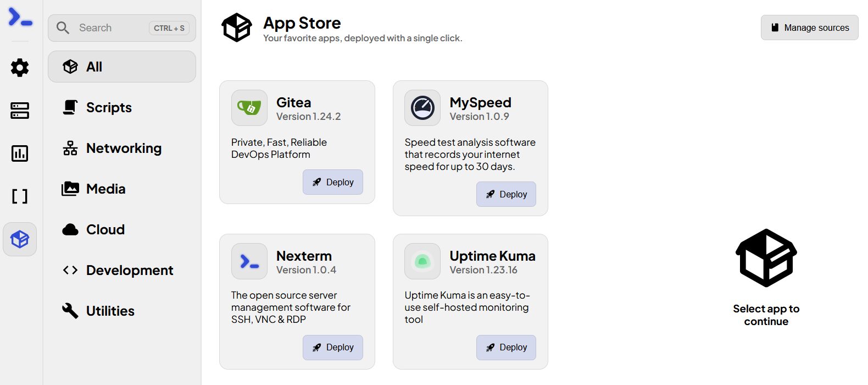Click the Nexterm card title text
Screen dimensions: 868x385
click(x=304, y=256)
